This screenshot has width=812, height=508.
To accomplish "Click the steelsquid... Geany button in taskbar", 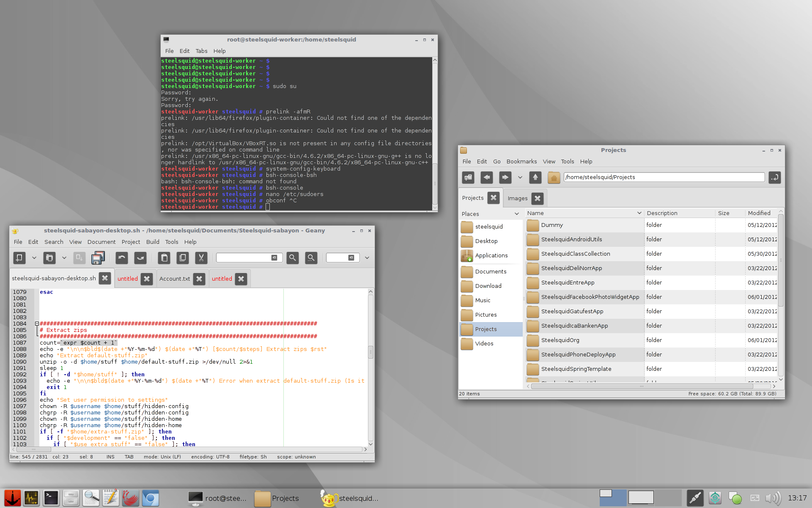I will click(x=349, y=498).
